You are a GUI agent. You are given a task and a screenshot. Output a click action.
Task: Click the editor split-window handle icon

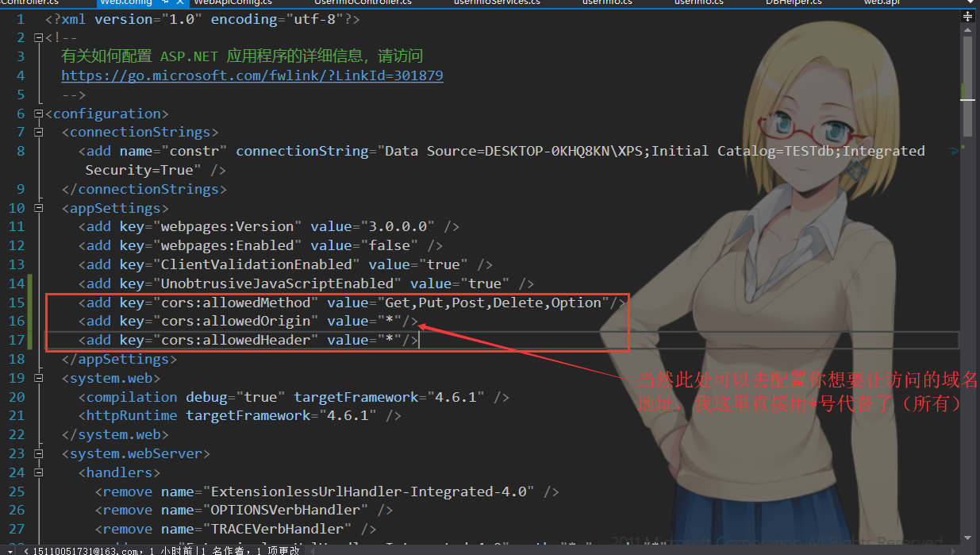(x=968, y=15)
